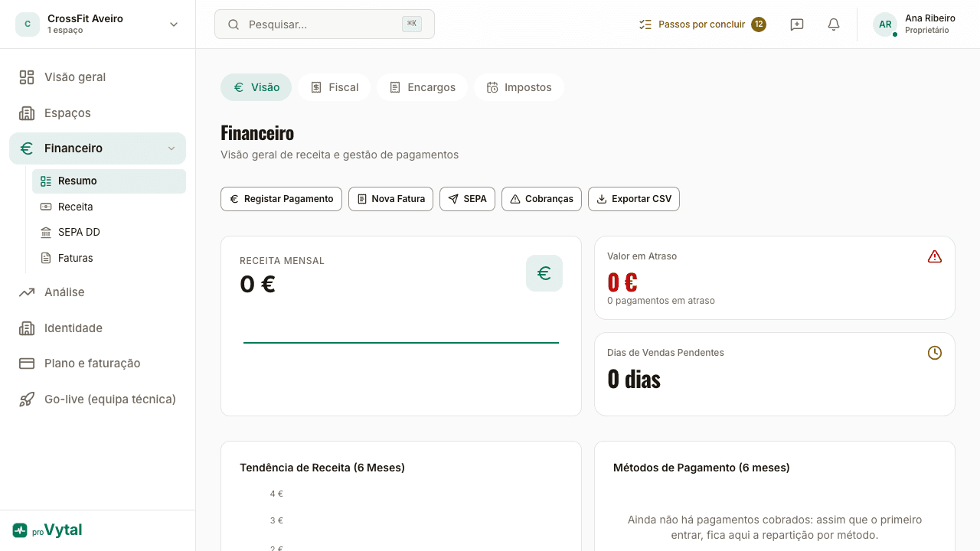Open Identidade in sidebar
The width and height of the screenshot is (980, 551).
[x=98, y=328]
